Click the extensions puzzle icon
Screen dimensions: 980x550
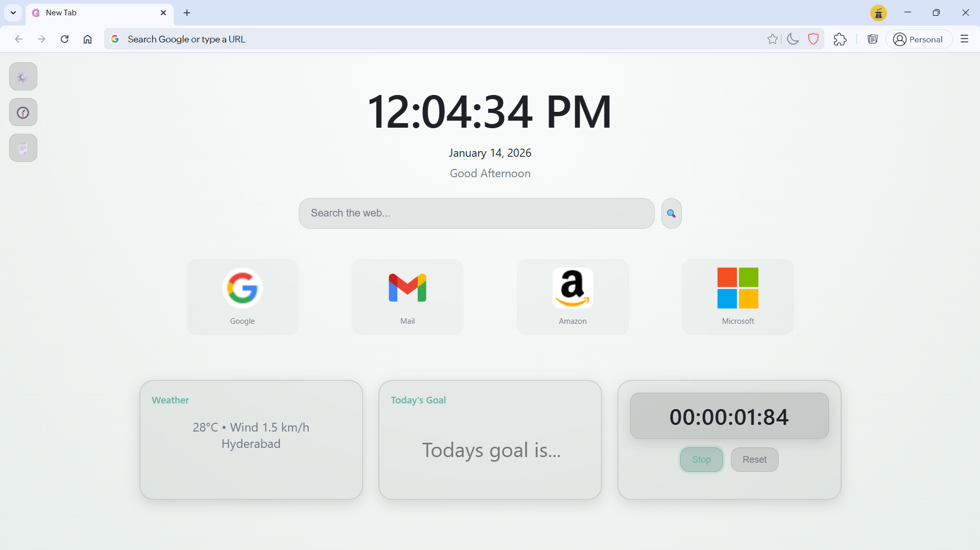(x=840, y=39)
